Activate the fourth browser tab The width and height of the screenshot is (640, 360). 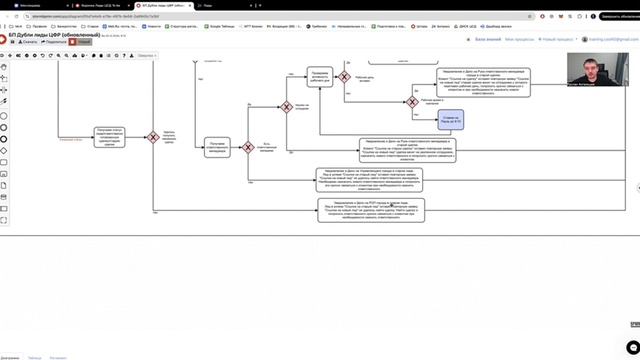click(x=224, y=6)
